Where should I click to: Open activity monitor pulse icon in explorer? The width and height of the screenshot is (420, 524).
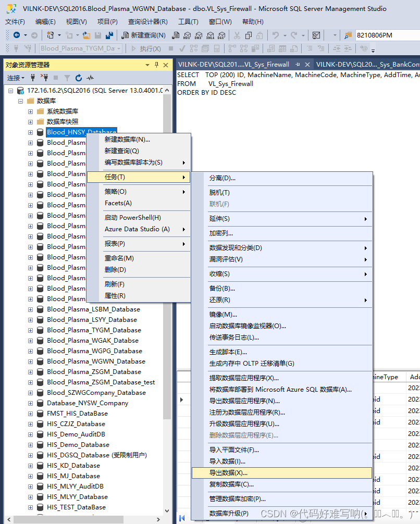click(x=90, y=78)
